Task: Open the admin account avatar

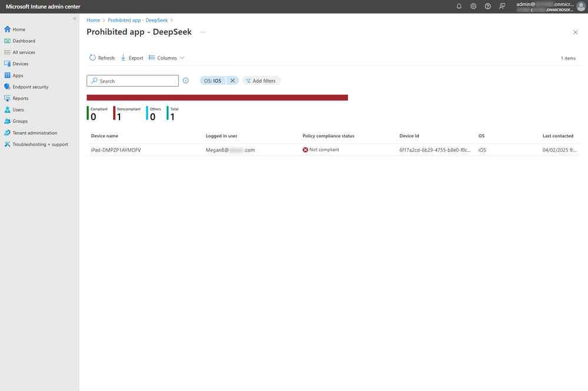Action: pos(581,6)
